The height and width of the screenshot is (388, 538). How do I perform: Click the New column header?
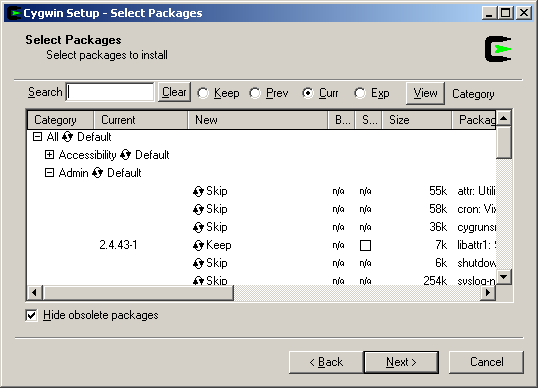258,120
